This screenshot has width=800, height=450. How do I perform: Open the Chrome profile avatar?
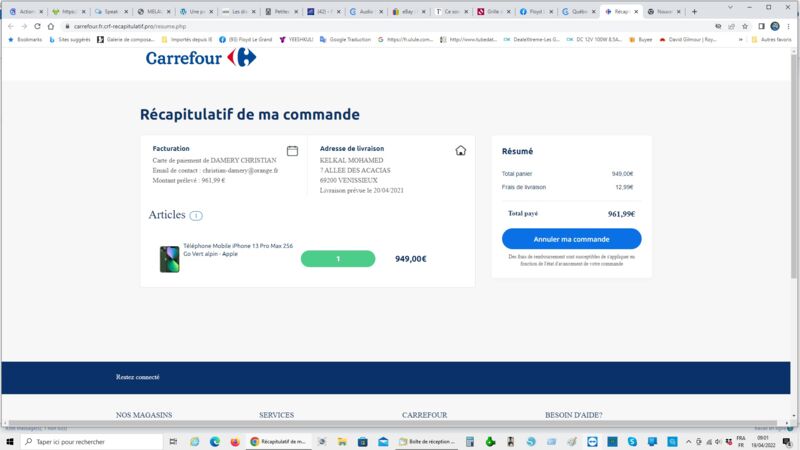click(775, 26)
